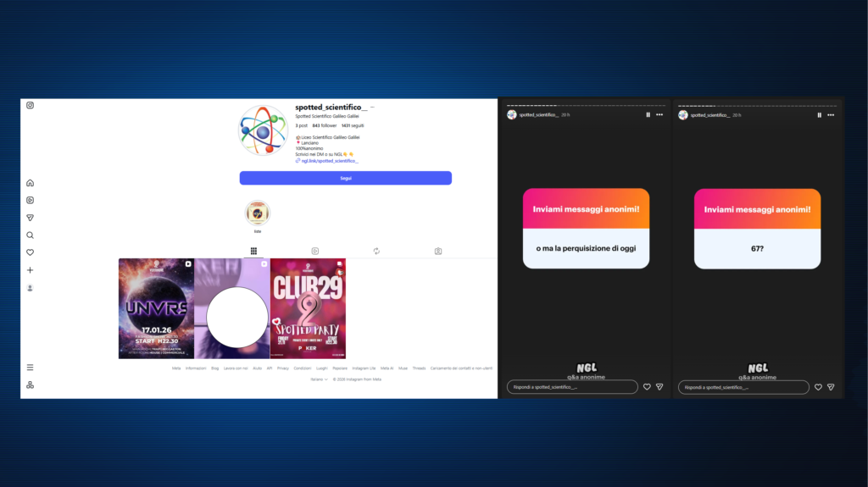Like the first story with heart
Screen dimensions: 868x487
click(x=647, y=387)
